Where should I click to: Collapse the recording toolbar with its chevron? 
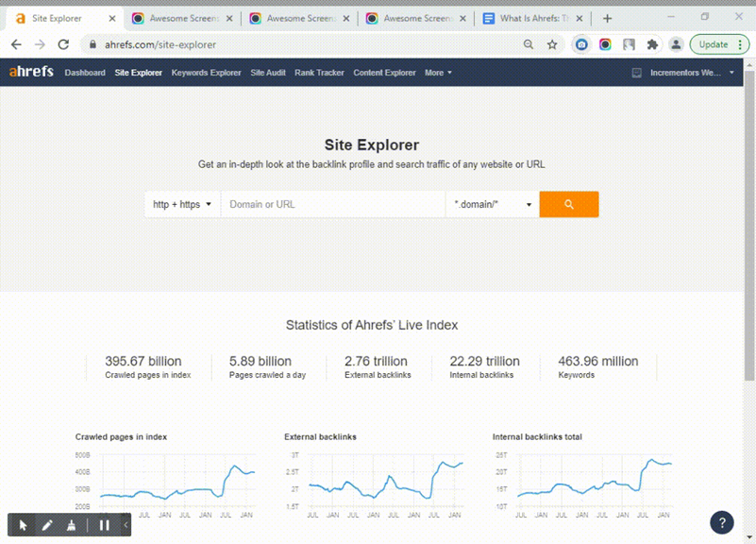[x=126, y=525]
